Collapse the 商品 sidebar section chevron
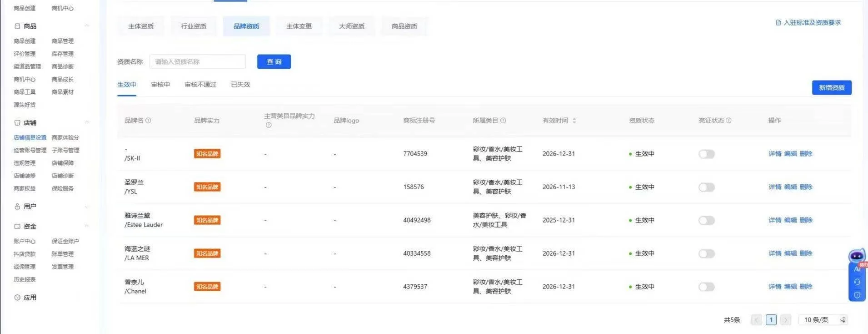Screen dimensions: 868x334 tap(87, 26)
